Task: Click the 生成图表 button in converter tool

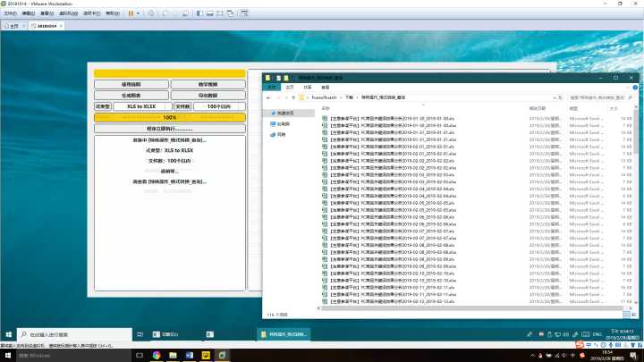Action: point(131,96)
